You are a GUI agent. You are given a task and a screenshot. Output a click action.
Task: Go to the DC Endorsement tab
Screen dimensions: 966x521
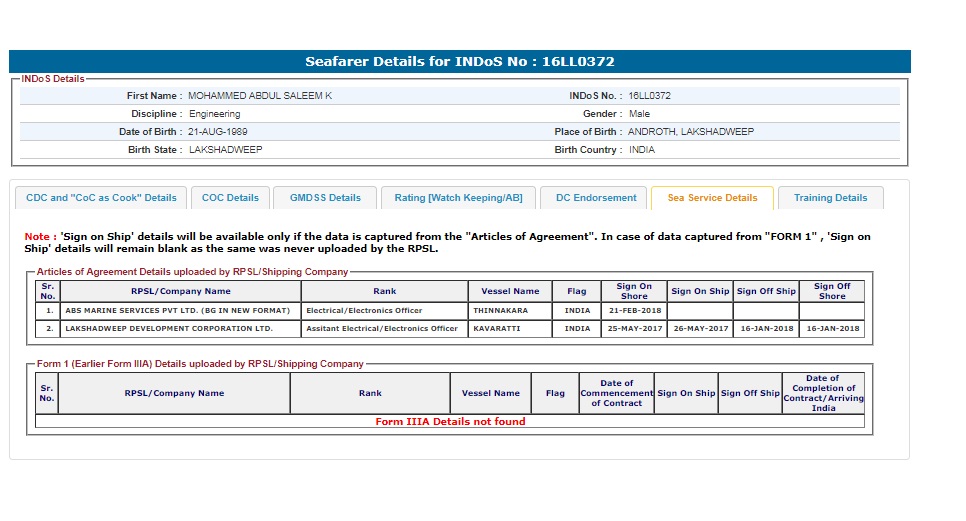pyautogui.click(x=595, y=198)
